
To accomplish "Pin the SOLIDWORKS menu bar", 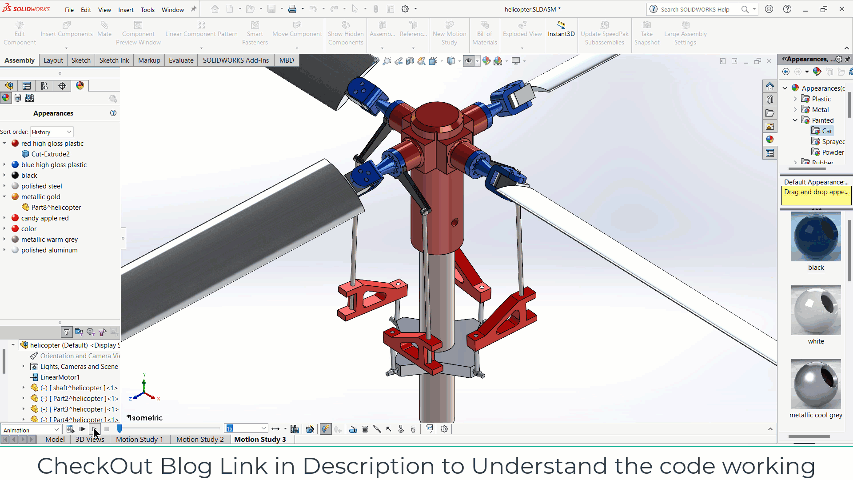I will 193,9.
